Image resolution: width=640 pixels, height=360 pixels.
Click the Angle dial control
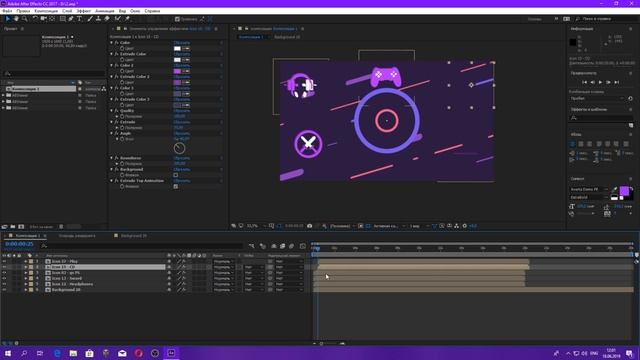pyautogui.click(x=179, y=148)
